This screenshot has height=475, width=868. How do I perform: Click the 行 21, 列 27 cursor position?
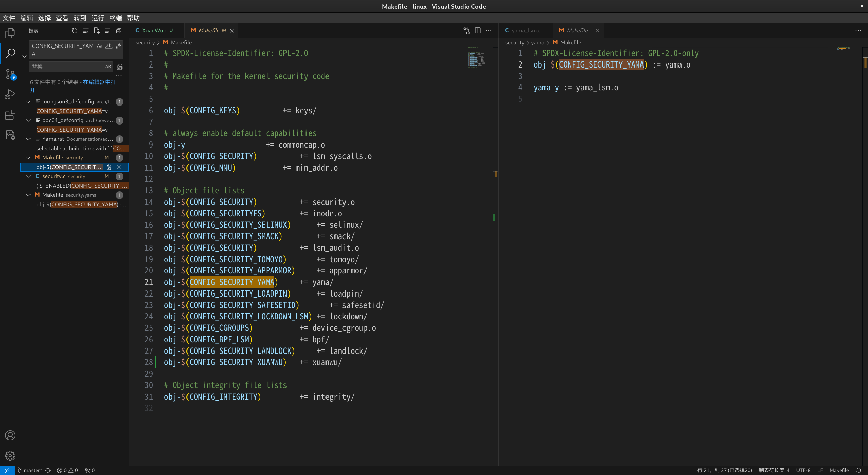pyautogui.click(x=725, y=470)
